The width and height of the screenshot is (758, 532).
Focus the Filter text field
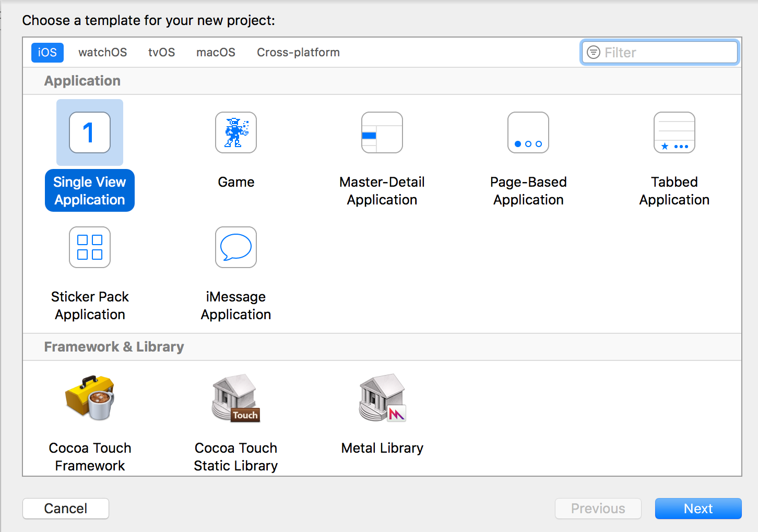[x=660, y=52]
